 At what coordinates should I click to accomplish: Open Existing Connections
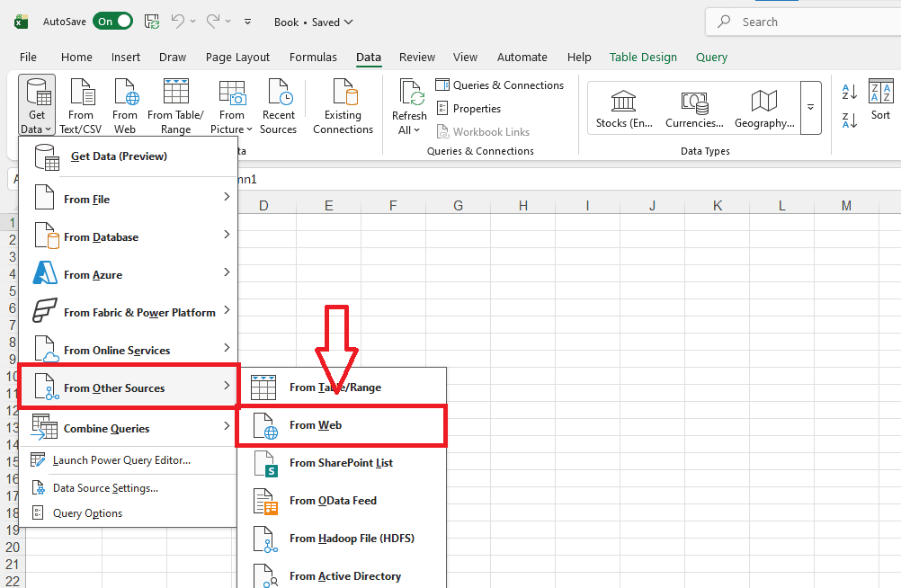(x=343, y=106)
